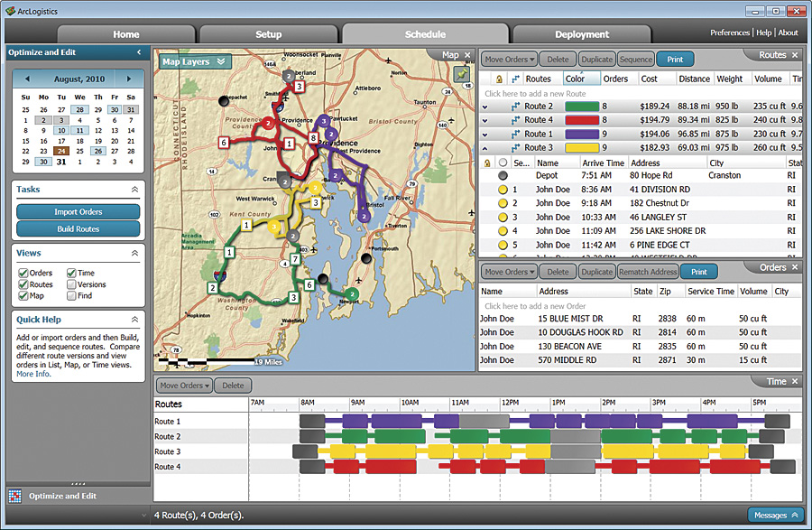Open the Setup tab

pyautogui.click(x=268, y=34)
